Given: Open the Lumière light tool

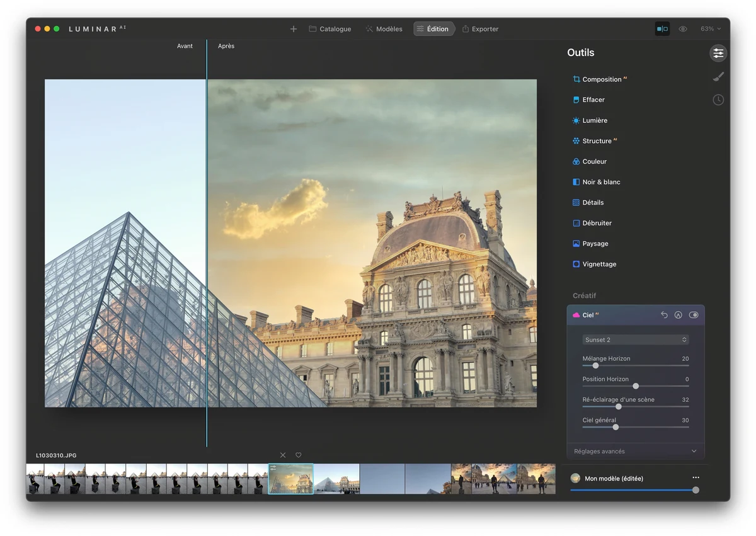Looking at the screenshot, I should click(590, 120).
